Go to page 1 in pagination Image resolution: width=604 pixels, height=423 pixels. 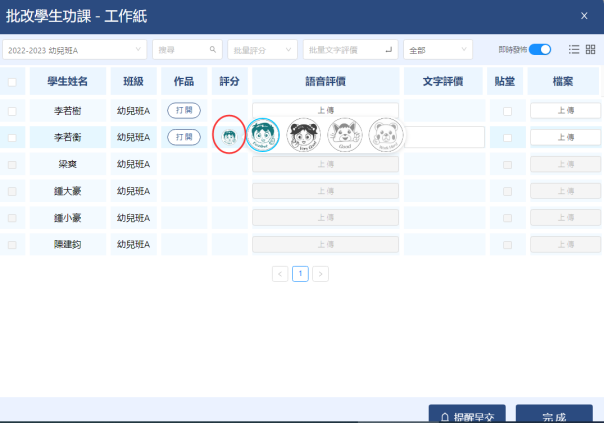[x=300, y=273]
